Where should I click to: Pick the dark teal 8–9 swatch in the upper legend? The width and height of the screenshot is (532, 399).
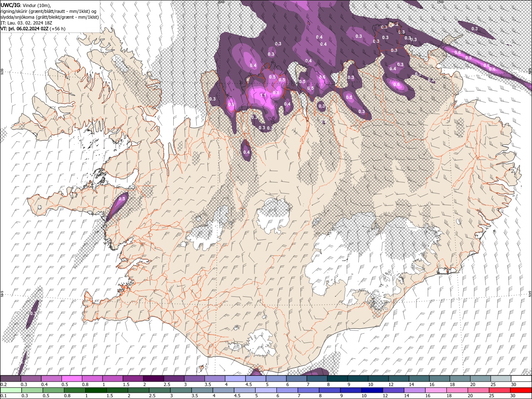[337, 379]
